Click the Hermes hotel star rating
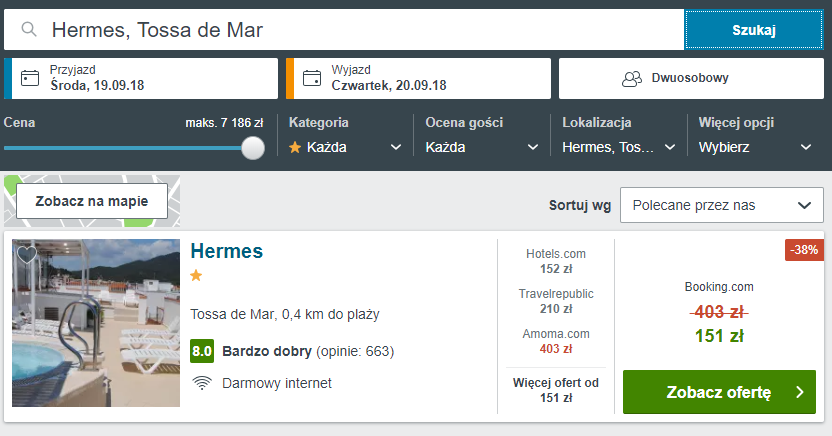 (x=196, y=275)
